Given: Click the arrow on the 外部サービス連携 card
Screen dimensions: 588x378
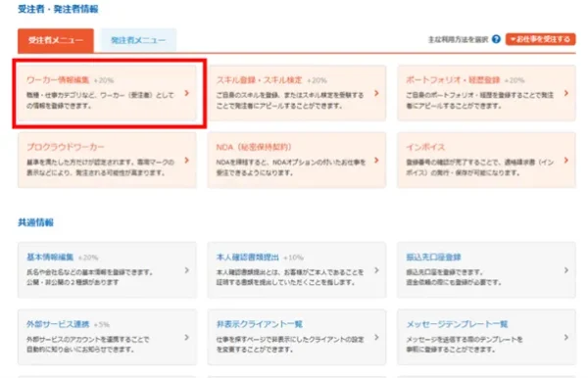Looking at the screenshot, I should click(187, 337).
